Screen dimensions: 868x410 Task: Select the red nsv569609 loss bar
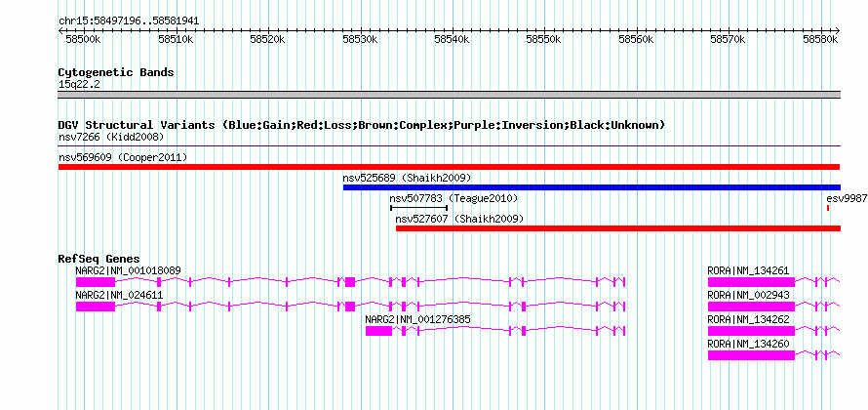(449, 167)
